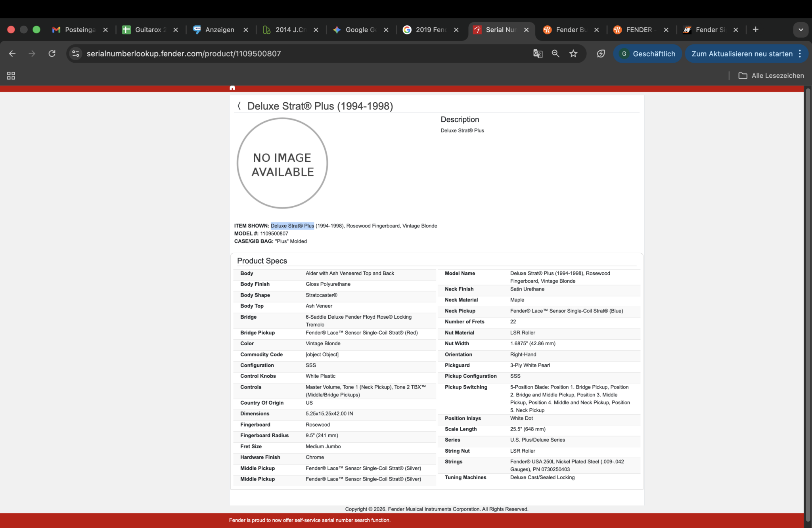The height and width of the screenshot is (528, 812).
Task: Close the Fender Bu tab
Action: click(x=597, y=30)
